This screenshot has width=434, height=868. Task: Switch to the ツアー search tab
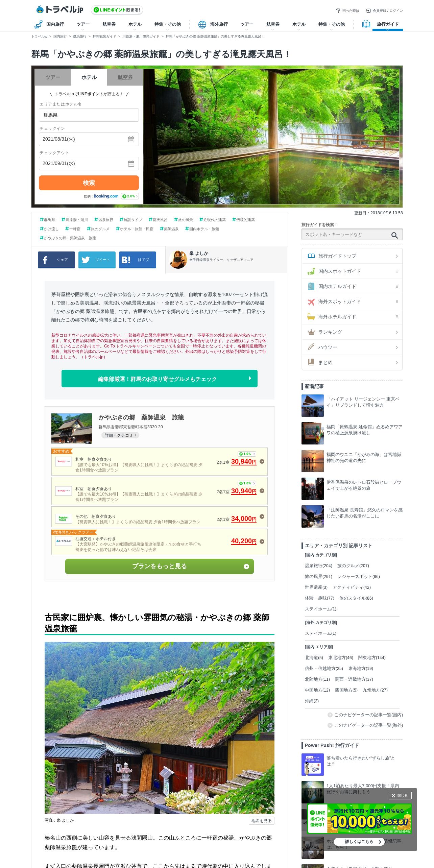click(x=53, y=77)
